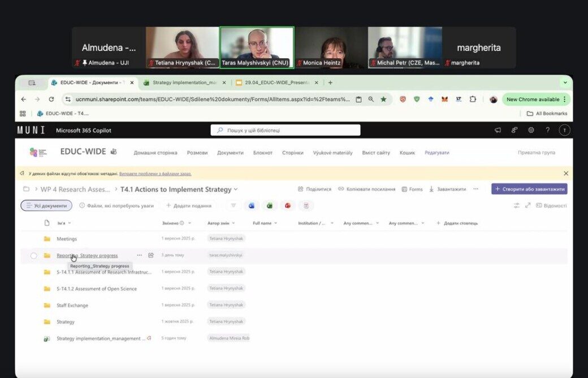Viewport: 588px width, 378px height.
Task: Open the more options ellipsis beside Reporting_Strategy progress
Action: pyautogui.click(x=140, y=255)
